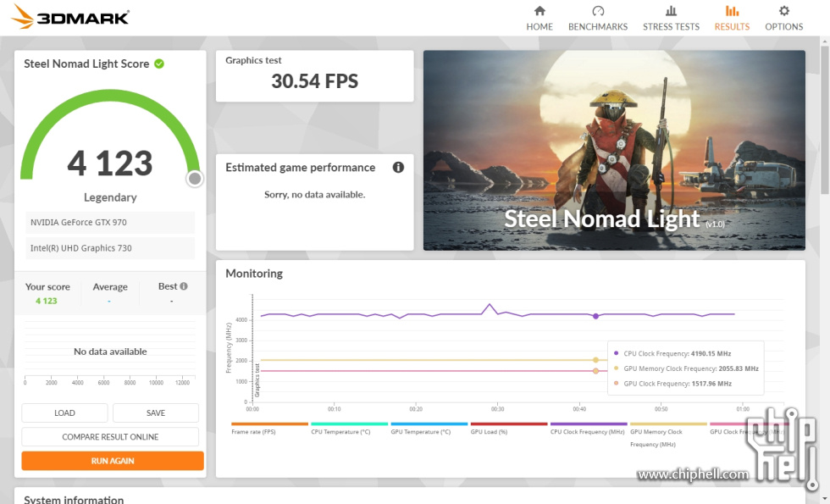Click the pink GPU clock data point on the chart

pyautogui.click(x=596, y=371)
